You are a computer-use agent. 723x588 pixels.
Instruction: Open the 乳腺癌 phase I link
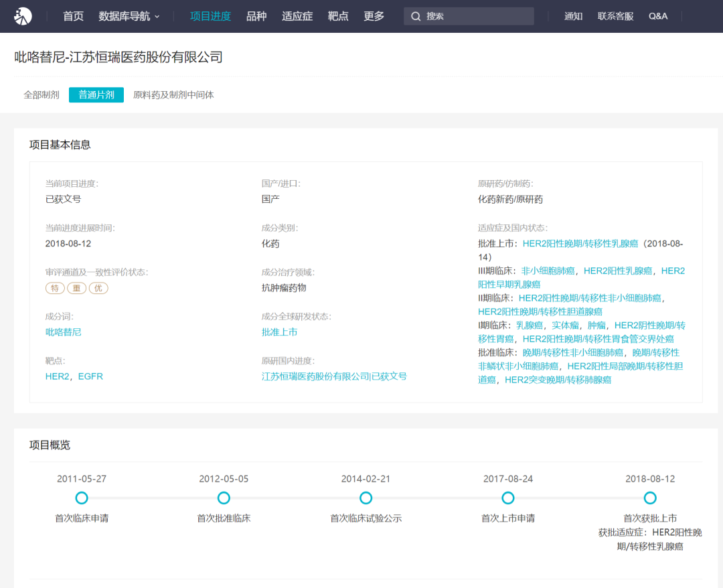(530, 325)
